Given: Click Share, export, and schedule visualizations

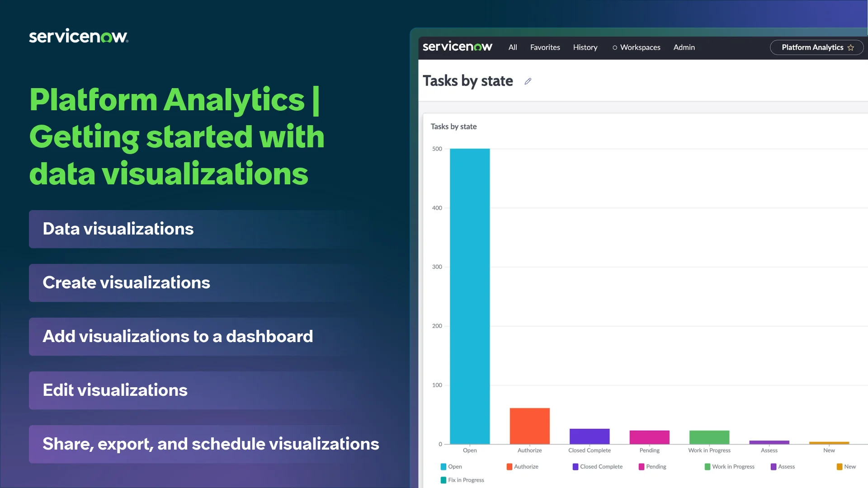Looking at the screenshot, I should [211, 444].
